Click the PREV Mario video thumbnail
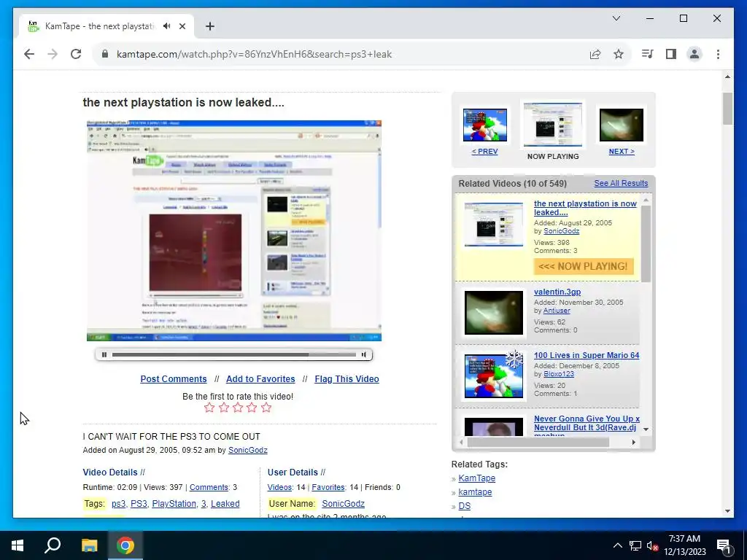Screen dimensions: 747x560 click(x=485, y=125)
